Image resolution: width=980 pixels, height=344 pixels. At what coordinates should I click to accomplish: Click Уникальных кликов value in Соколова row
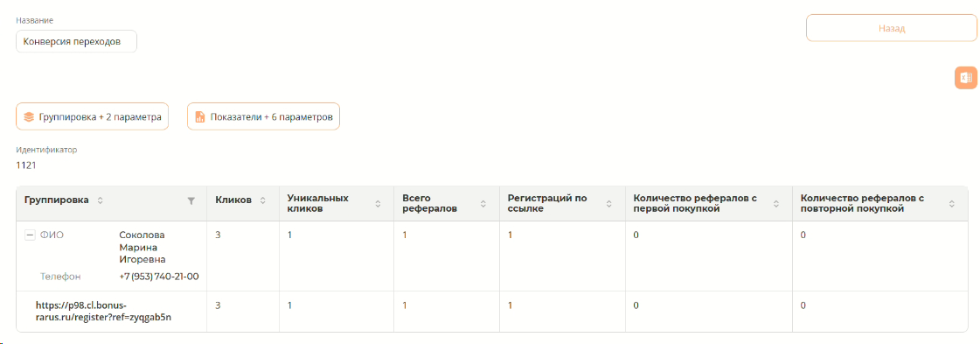[289, 235]
